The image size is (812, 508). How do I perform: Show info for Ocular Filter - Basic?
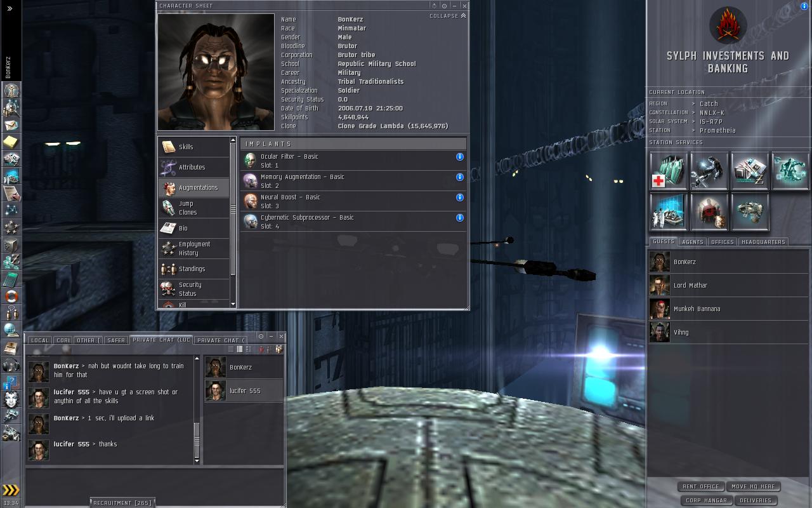(460, 157)
